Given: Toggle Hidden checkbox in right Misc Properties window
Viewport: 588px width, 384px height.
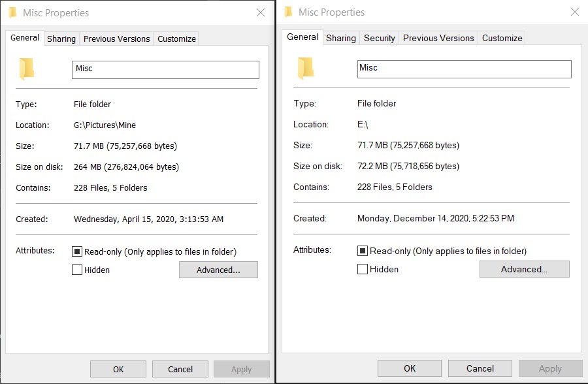Looking at the screenshot, I should point(363,269).
